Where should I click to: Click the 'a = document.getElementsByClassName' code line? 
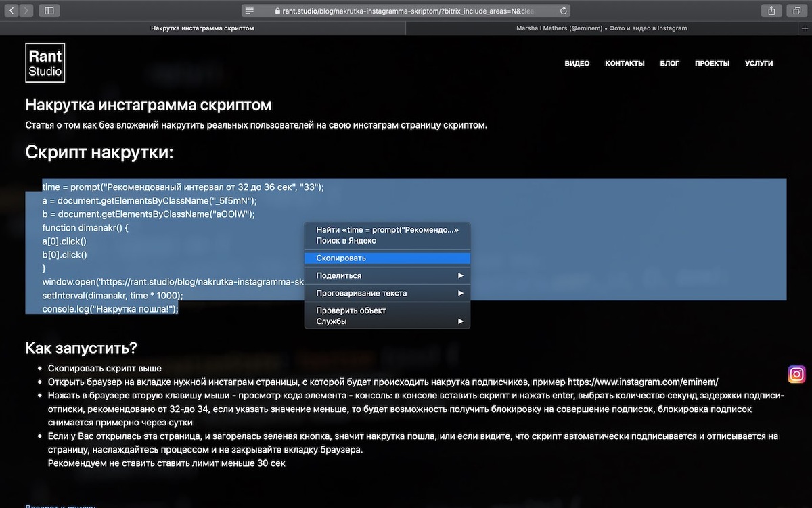(150, 200)
